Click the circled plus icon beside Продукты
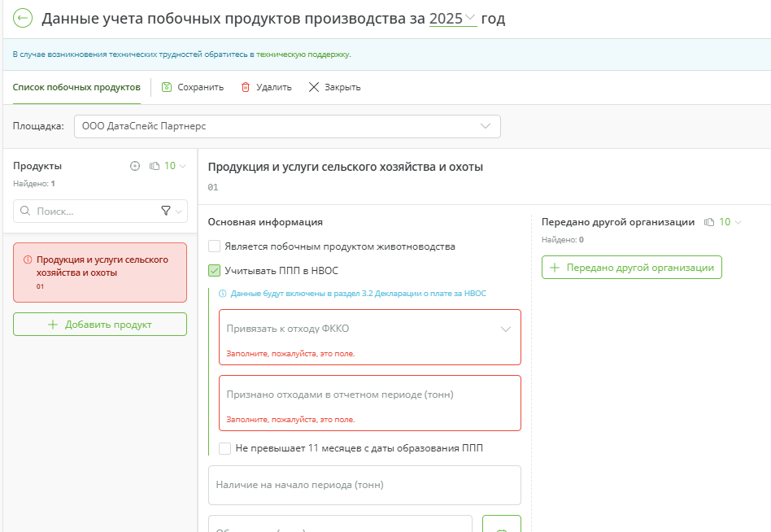The image size is (771, 532). (x=135, y=166)
